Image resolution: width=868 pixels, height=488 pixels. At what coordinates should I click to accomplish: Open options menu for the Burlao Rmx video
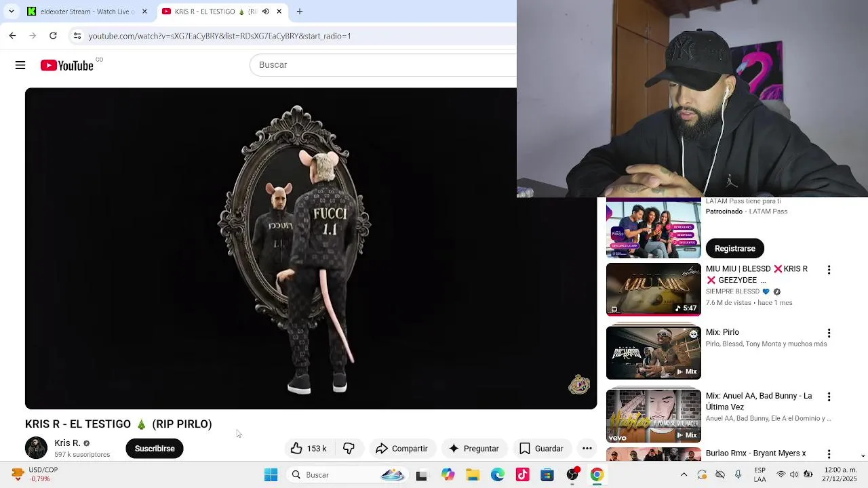(829, 453)
